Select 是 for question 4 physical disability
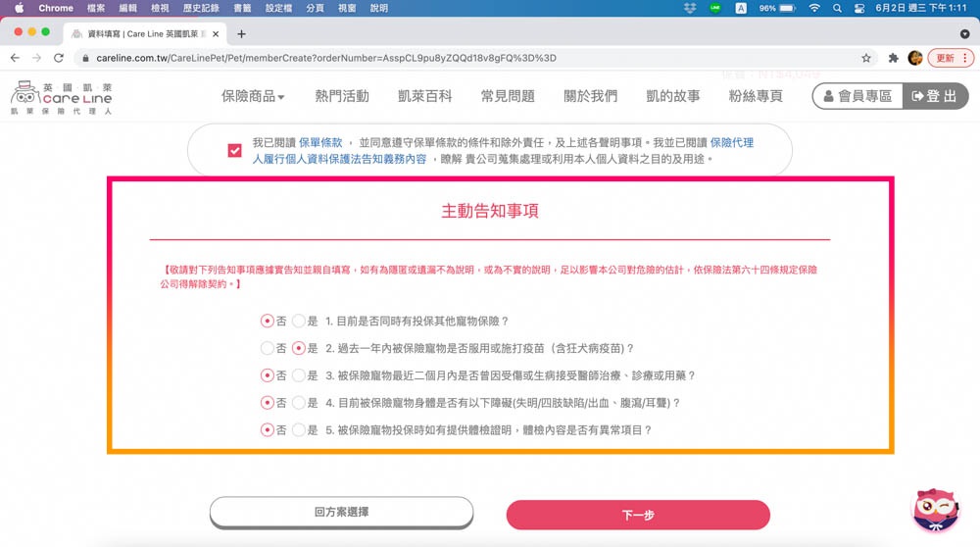The width and height of the screenshot is (980, 547). pyautogui.click(x=299, y=403)
